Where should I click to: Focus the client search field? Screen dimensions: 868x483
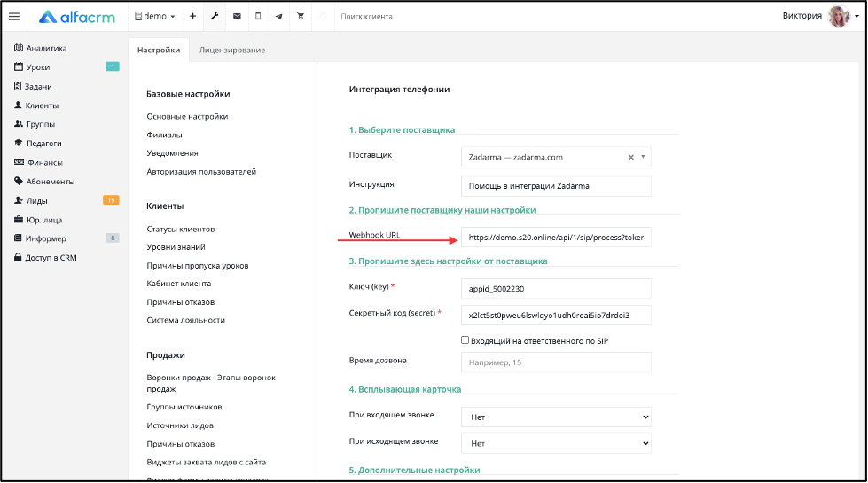click(367, 17)
